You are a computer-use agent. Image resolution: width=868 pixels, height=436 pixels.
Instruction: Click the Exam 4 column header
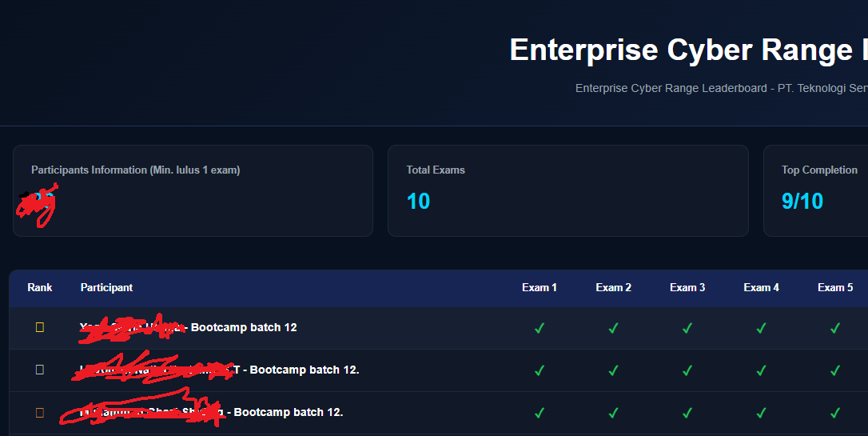[761, 287]
